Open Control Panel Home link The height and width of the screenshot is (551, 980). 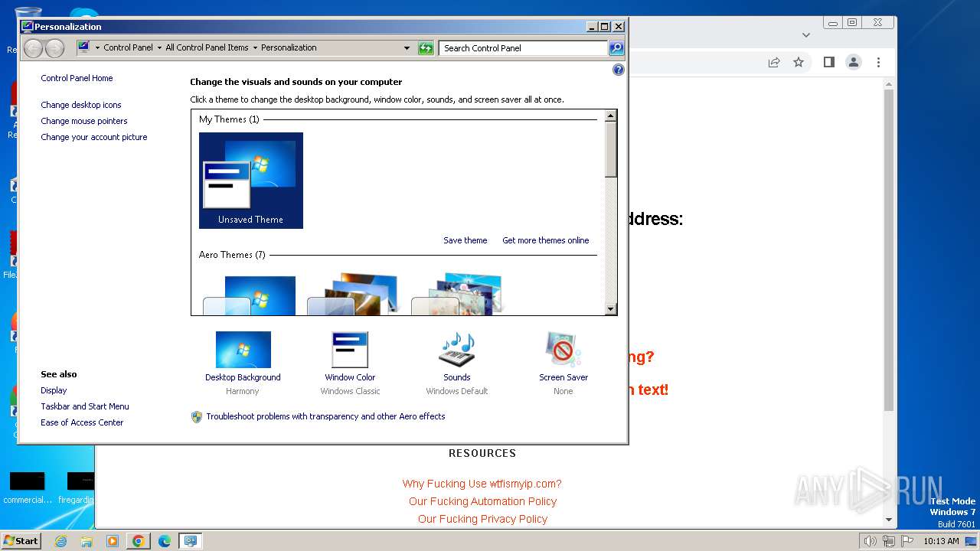pos(77,78)
